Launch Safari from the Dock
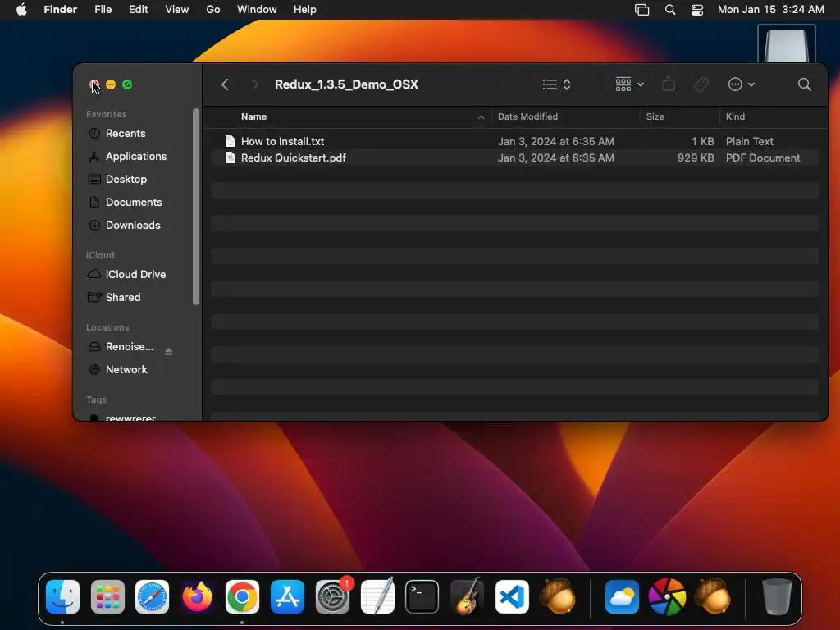The image size is (840, 630). pos(152,597)
